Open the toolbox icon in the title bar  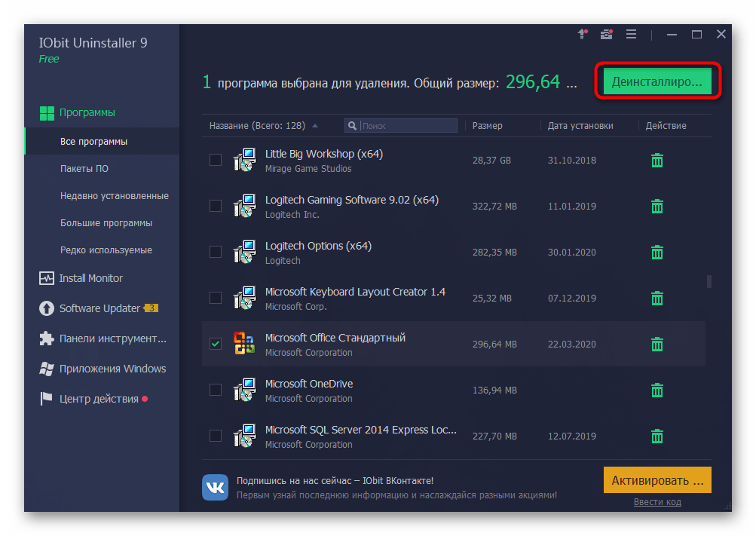(x=606, y=34)
